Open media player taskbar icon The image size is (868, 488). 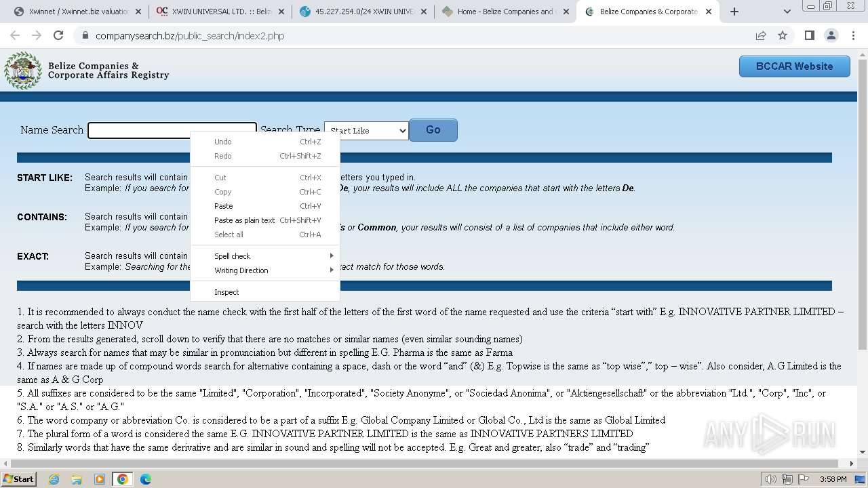click(100, 479)
